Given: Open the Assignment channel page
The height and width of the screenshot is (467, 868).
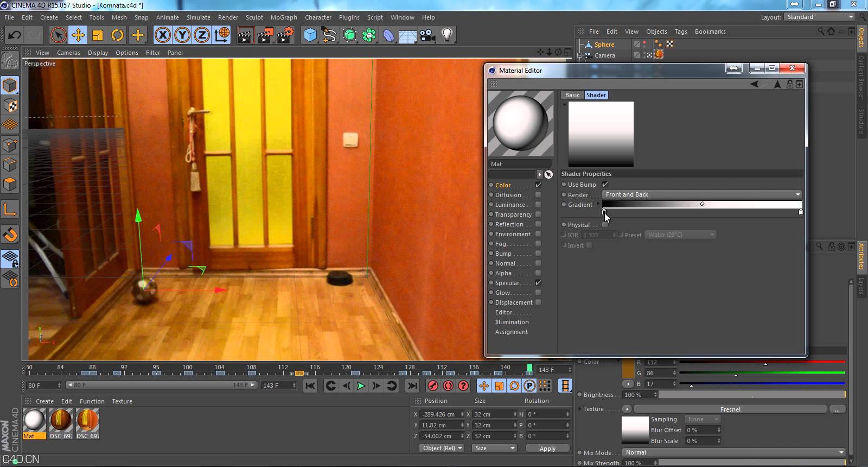Looking at the screenshot, I should 511,332.
